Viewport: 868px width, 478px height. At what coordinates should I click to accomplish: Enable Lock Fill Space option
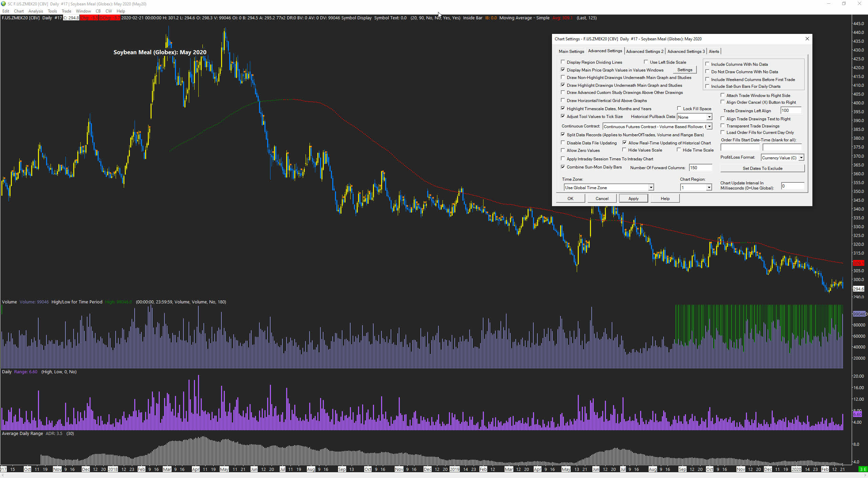pyautogui.click(x=679, y=108)
